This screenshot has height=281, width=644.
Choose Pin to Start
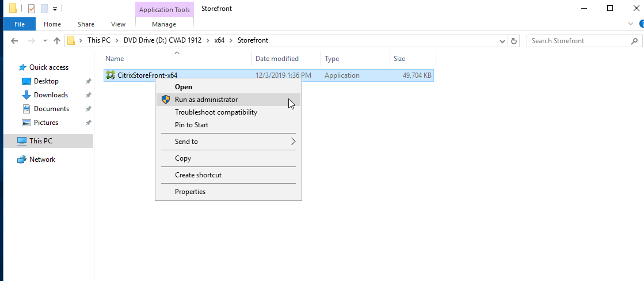228,125
